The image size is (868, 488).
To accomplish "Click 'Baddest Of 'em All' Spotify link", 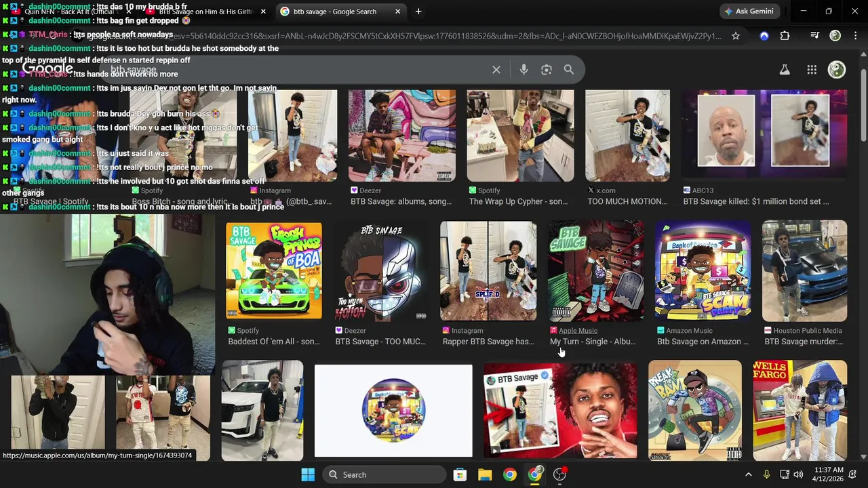I will coord(274,342).
